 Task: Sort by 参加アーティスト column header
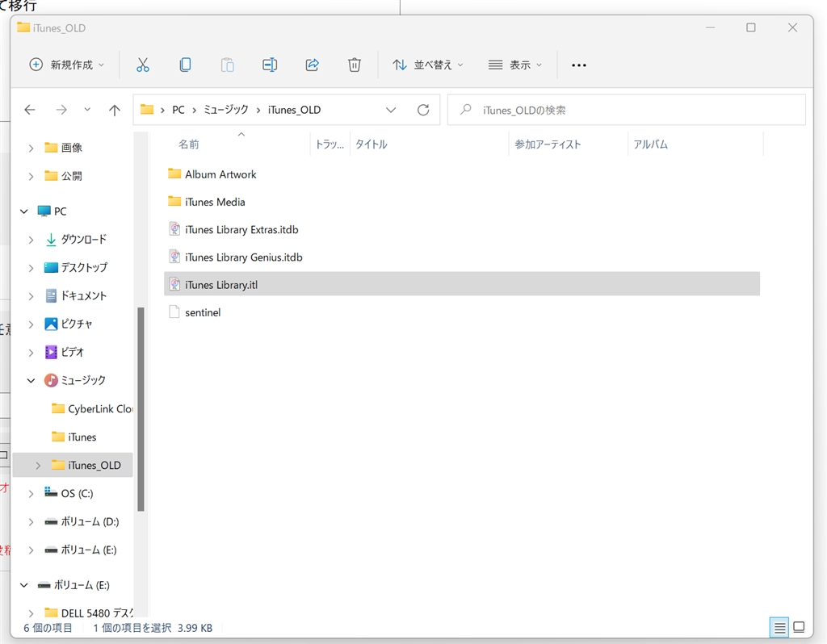point(548,144)
